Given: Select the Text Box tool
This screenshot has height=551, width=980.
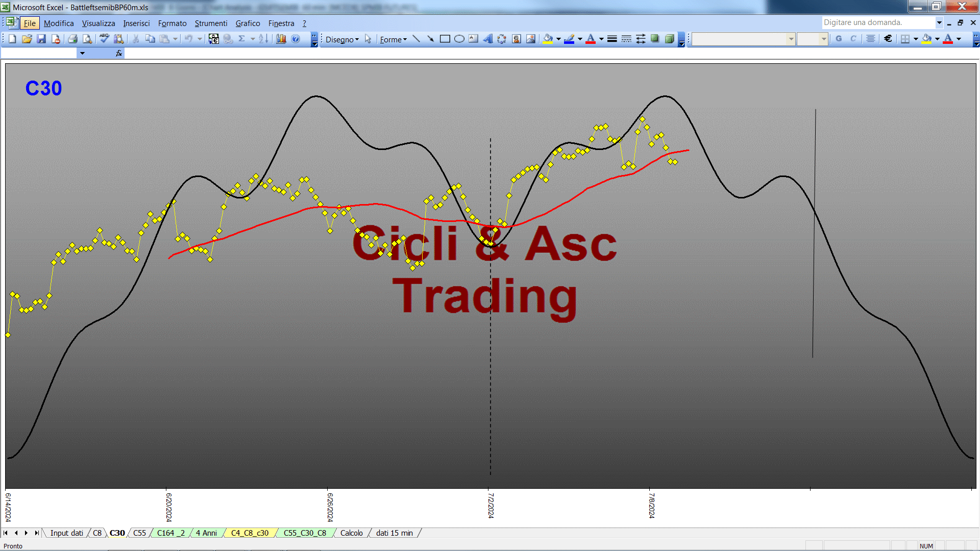Looking at the screenshot, I should click(474, 39).
